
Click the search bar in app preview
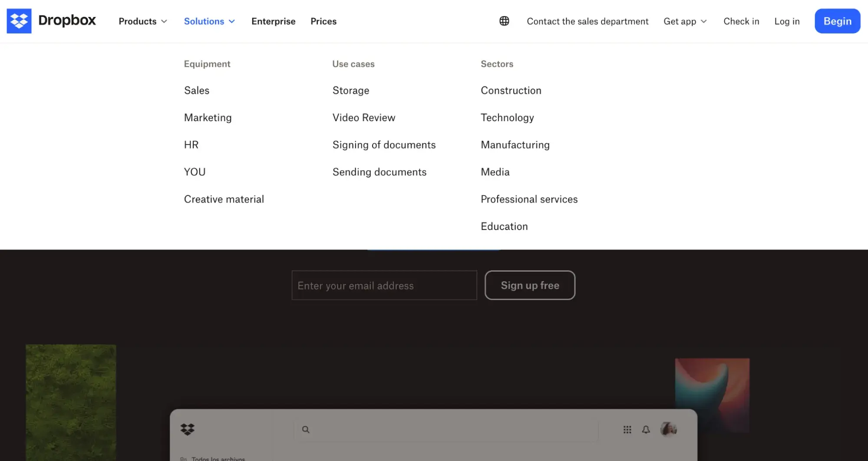446,429
